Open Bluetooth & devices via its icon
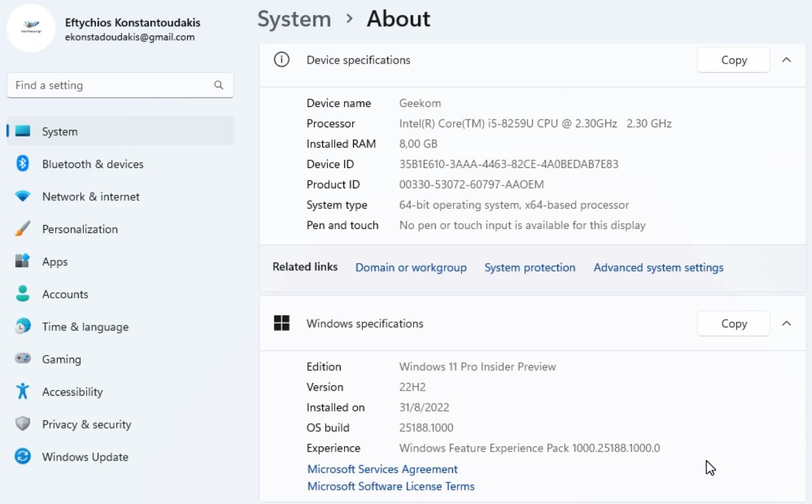 click(x=23, y=164)
